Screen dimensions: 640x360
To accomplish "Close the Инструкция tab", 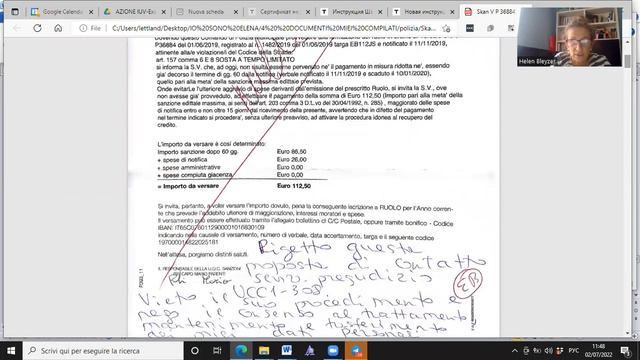I will (x=380, y=12).
